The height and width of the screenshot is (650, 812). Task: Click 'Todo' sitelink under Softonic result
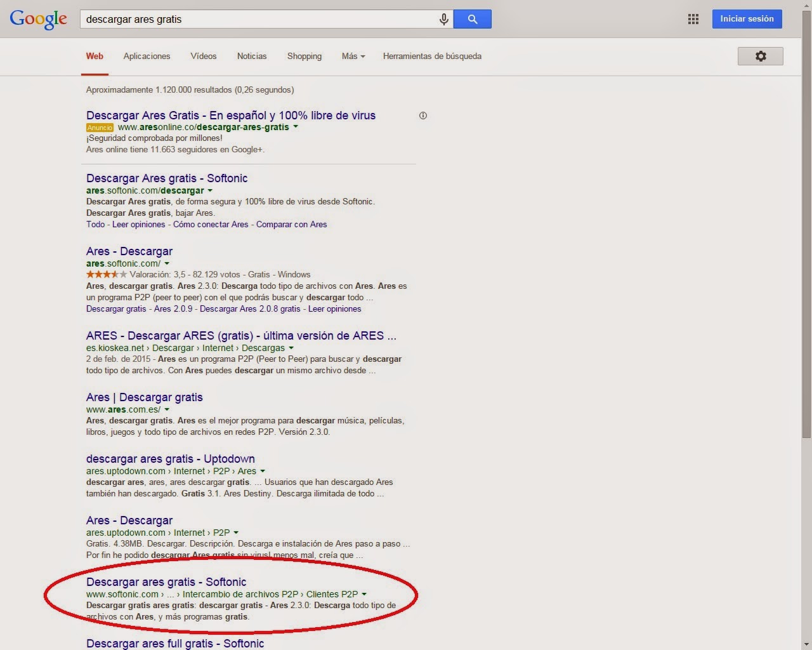[95, 225]
